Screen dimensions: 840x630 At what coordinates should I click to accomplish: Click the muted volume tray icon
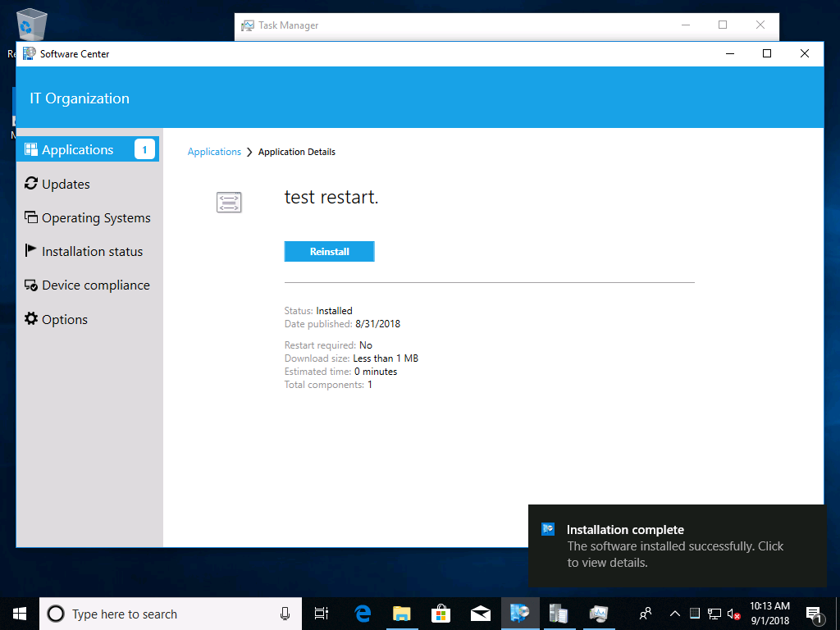click(734, 614)
